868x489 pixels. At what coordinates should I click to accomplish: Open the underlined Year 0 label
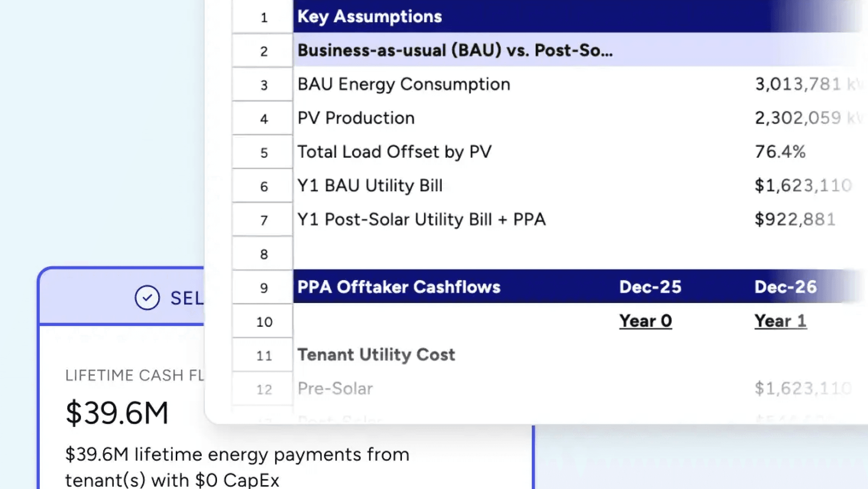645,321
